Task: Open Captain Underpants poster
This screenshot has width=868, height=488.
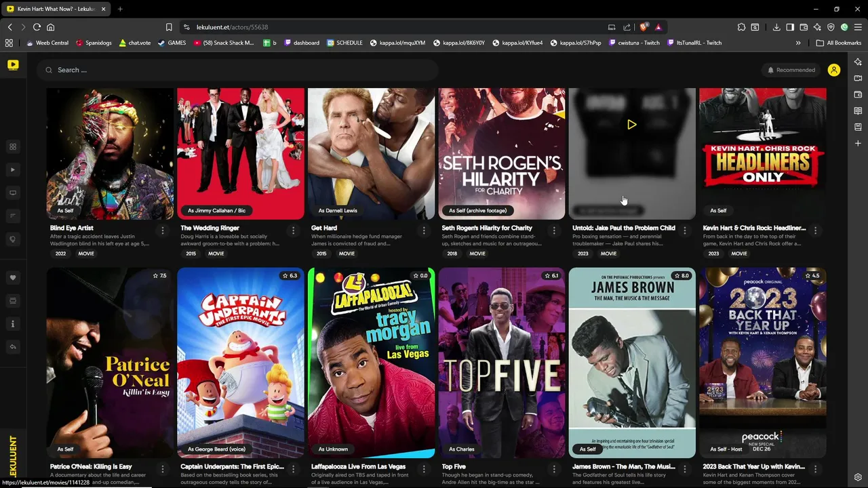Action: tap(241, 363)
